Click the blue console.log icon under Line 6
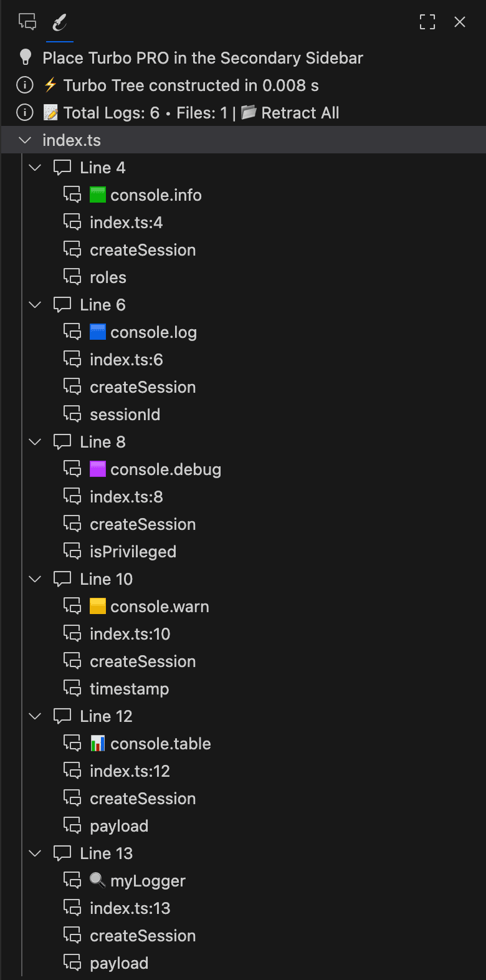Screen dimensions: 486x980 [x=98, y=332]
